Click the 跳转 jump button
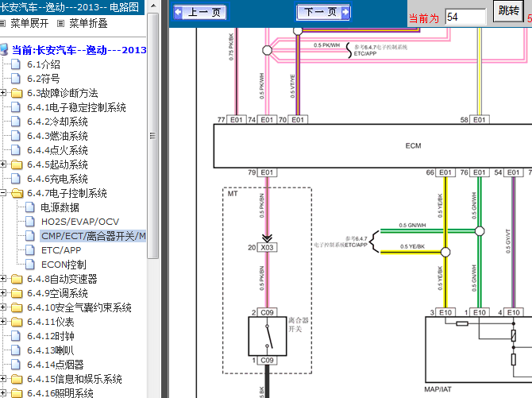This screenshot has height=398, width=532. (508, 11)
